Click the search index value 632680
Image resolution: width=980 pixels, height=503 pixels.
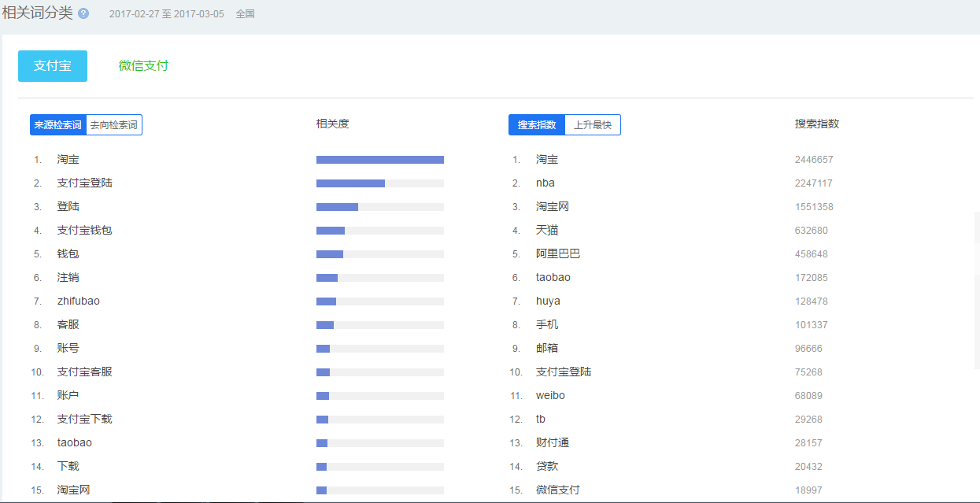tap(812, 231)
